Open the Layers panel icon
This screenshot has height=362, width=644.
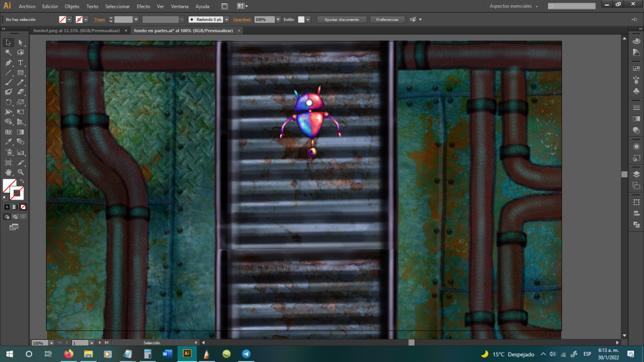tap(636, 174)
